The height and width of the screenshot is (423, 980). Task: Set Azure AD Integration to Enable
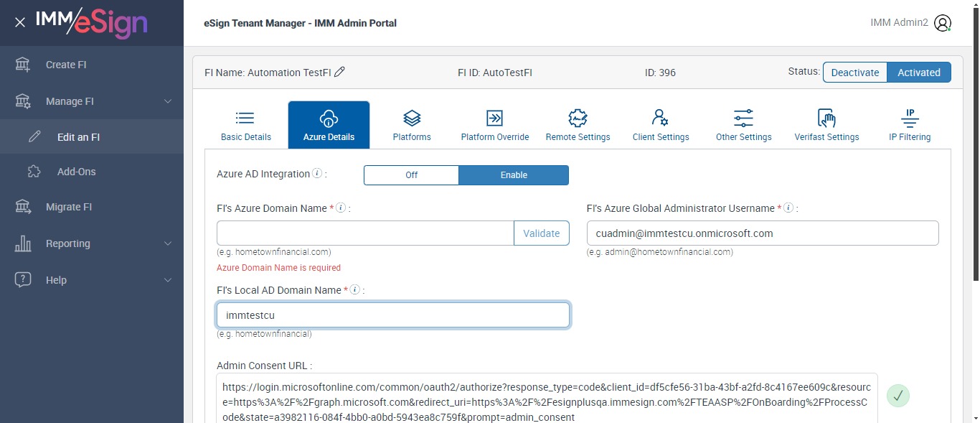pos(514,175)
